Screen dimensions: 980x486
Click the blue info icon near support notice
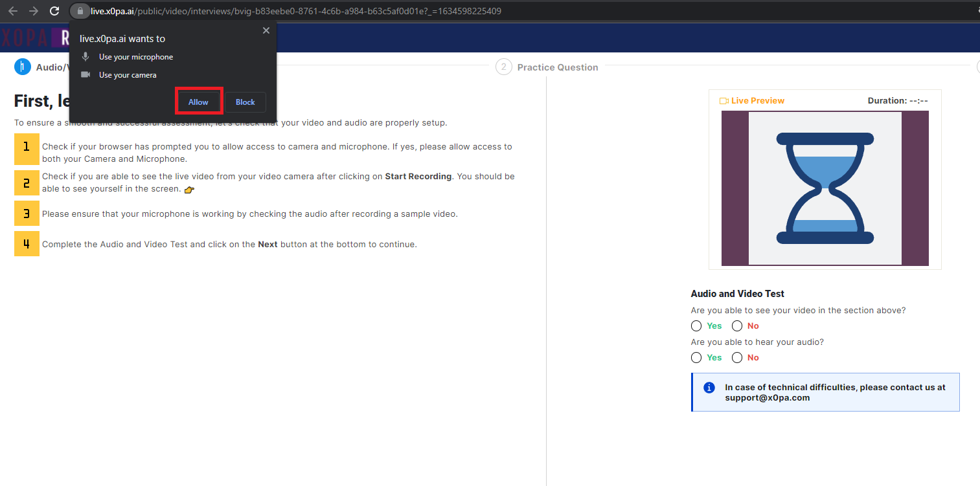coord(709,388)
